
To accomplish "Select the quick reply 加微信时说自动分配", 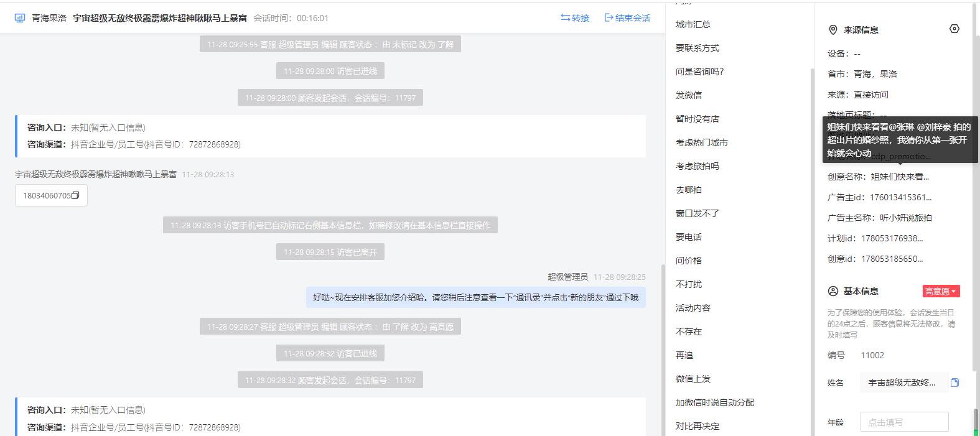I will tap(715, 402).
